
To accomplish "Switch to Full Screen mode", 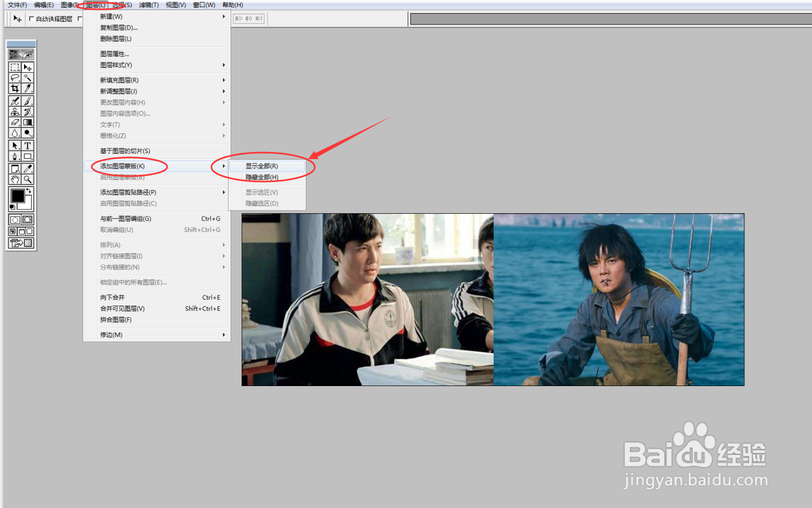I will coord(30,231).
